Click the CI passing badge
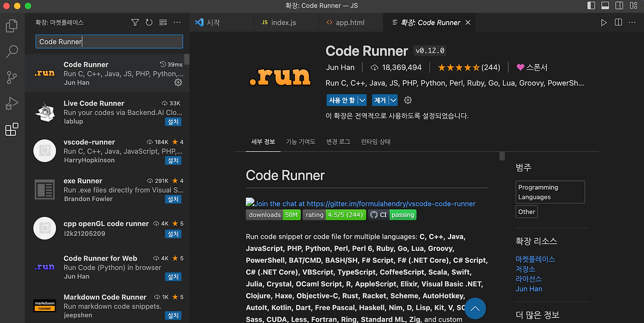Screen dimensions: 644x323 tap(392, 215)
